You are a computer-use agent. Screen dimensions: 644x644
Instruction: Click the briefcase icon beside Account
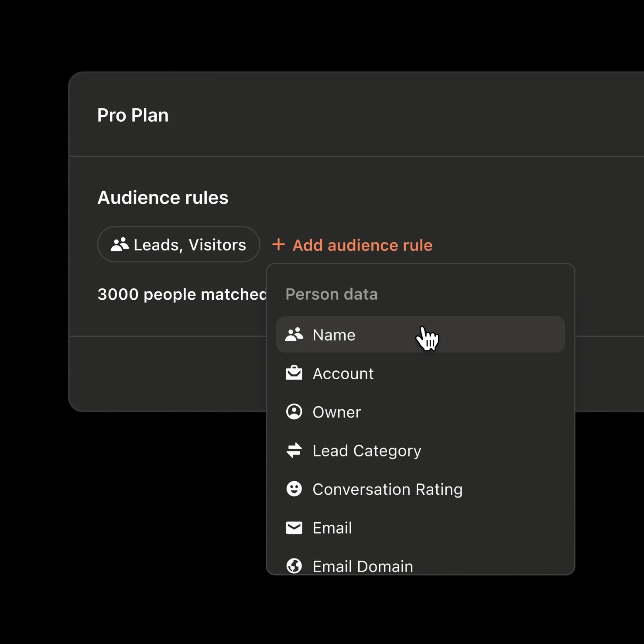click(294, 373)
